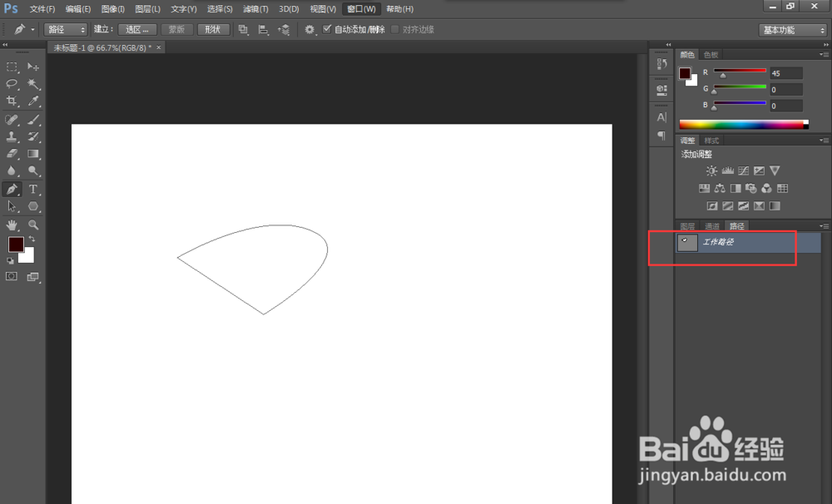832x504 pixels.
Task: Switch to the 样式 tab
Action: 711,141
